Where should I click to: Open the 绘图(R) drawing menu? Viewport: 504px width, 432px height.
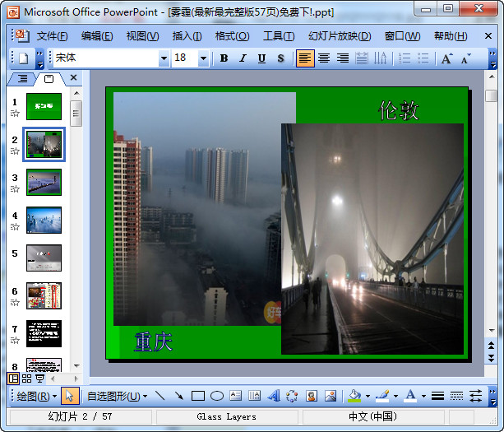click(x=36, y=396)
